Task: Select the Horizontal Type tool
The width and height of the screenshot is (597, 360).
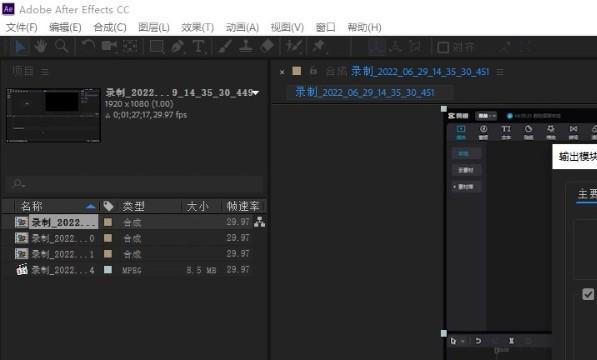Action: click(x=198, y=47)
